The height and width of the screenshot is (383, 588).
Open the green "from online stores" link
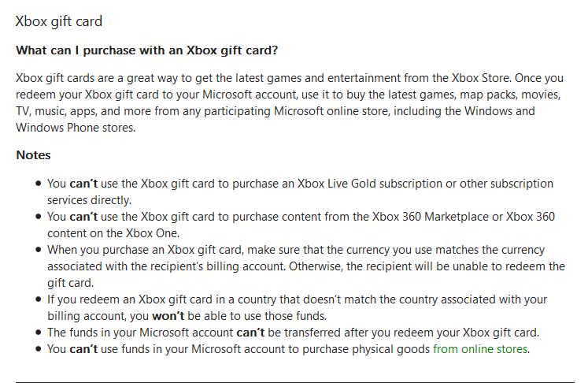(x=480, y=349)
